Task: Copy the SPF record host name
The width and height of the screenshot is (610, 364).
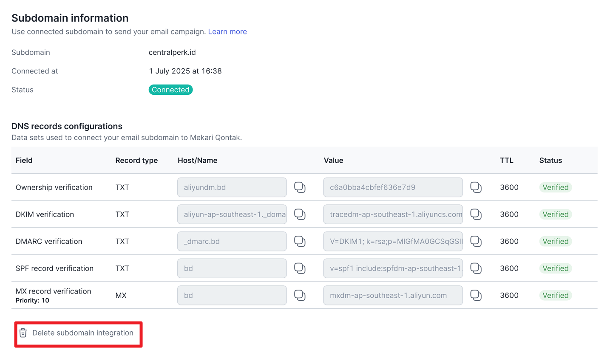Action: click(x=300, y=268)
